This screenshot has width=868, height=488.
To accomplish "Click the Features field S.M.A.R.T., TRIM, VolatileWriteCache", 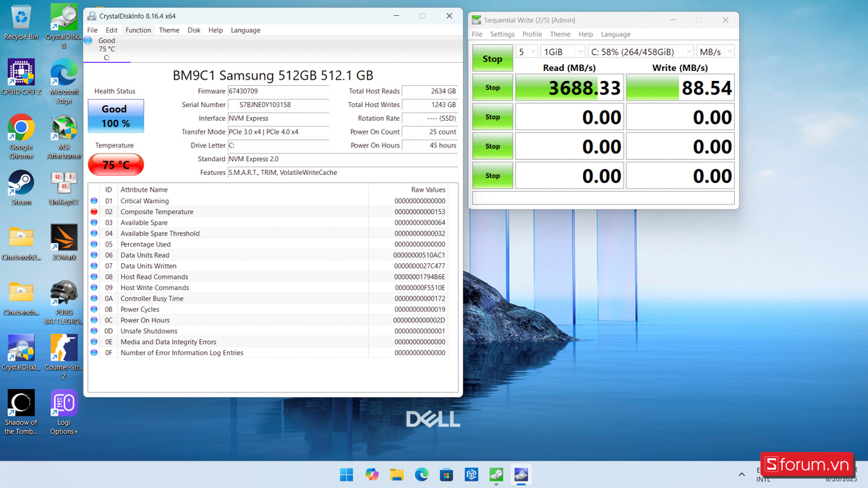I will (x=343, y=173).
